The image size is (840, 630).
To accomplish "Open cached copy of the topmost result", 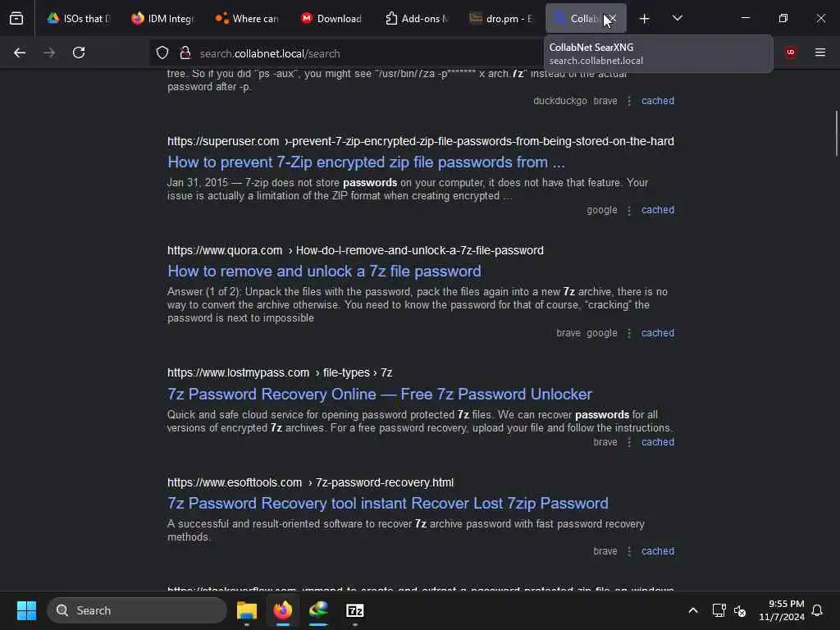I will [x=658, y=101].
